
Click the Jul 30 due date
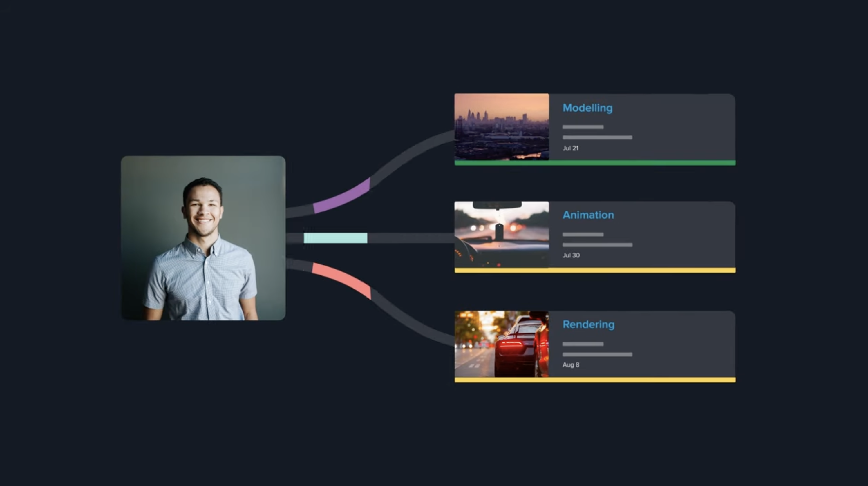571,255
